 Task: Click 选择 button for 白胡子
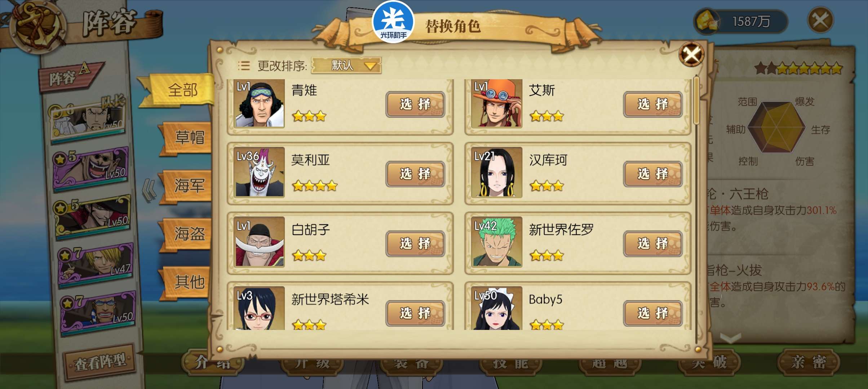pos(415,244)
